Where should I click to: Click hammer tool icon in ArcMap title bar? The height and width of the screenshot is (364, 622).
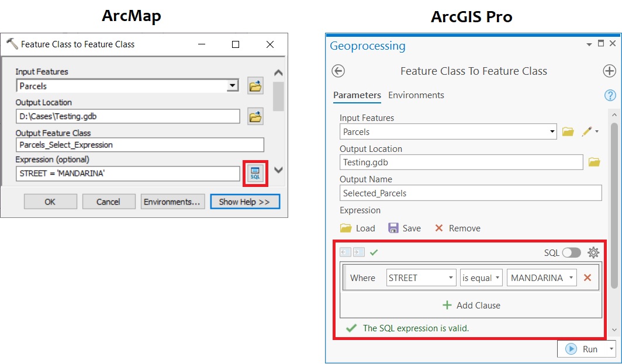12,44
